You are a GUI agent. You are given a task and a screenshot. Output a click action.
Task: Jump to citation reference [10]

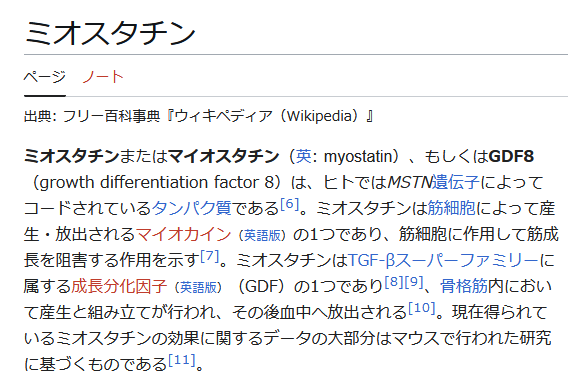422,308
